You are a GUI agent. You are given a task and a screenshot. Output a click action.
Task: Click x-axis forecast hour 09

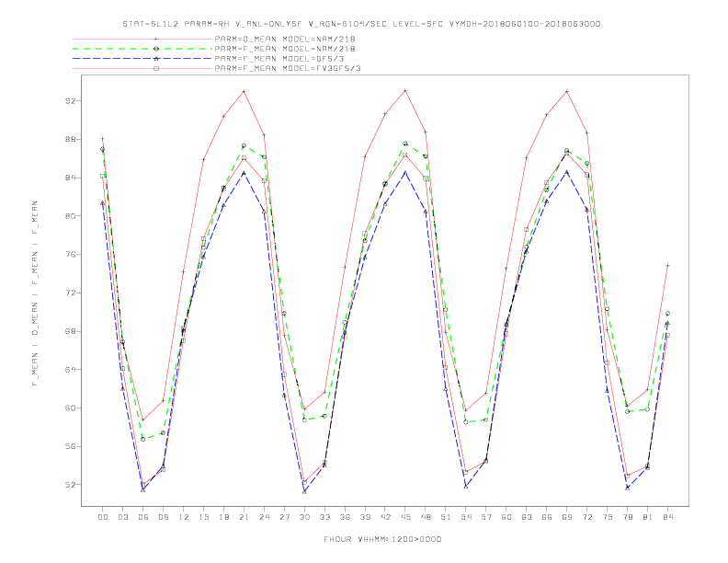point(163,517)
